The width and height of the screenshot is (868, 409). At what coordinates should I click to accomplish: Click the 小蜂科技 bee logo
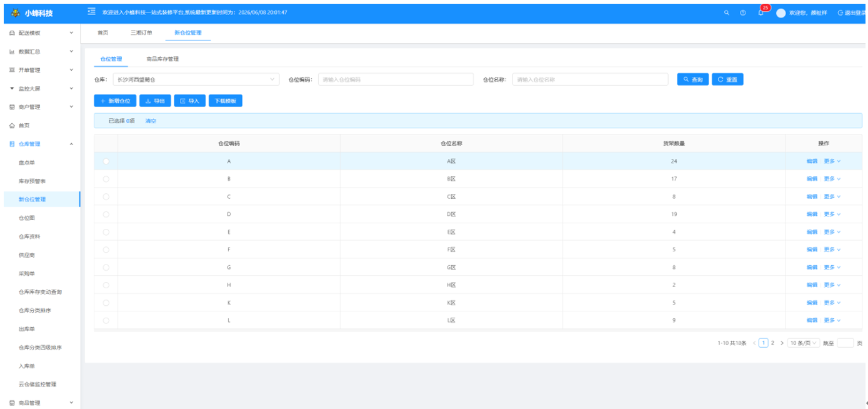click(x=15, y=13)
